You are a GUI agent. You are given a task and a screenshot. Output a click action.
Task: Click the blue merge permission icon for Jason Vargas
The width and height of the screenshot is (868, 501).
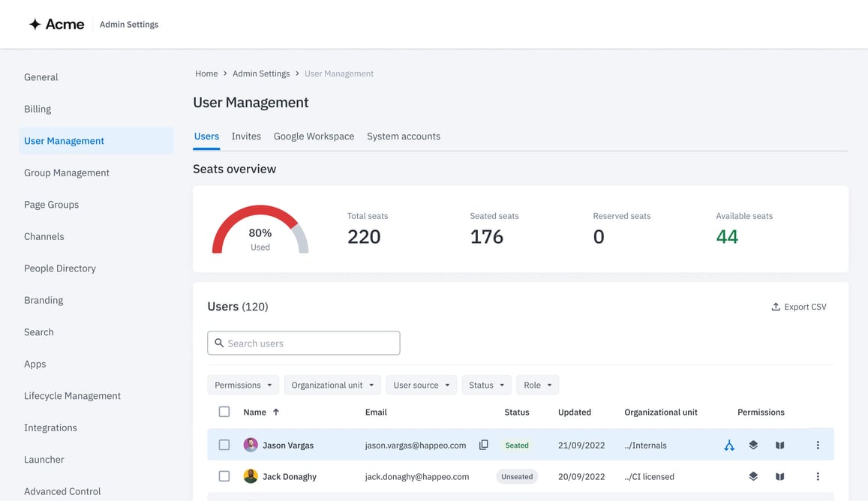point(728,445)
